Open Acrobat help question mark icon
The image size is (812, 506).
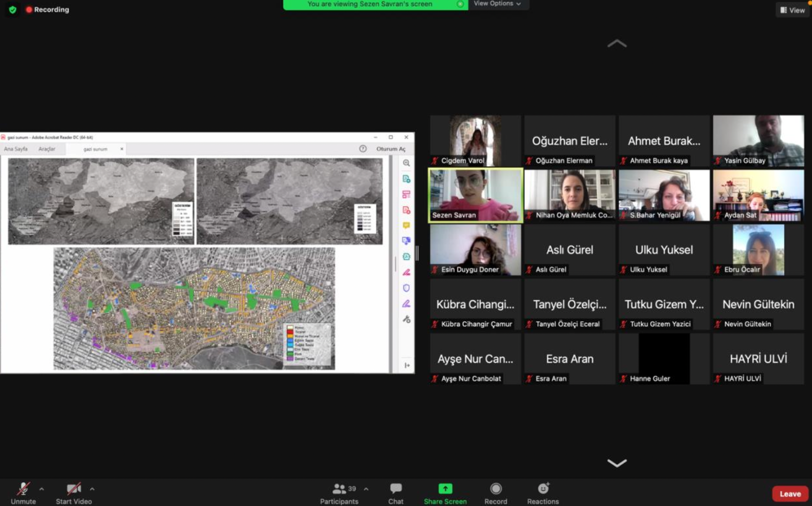pyautogui.click(x=363, y=148)
